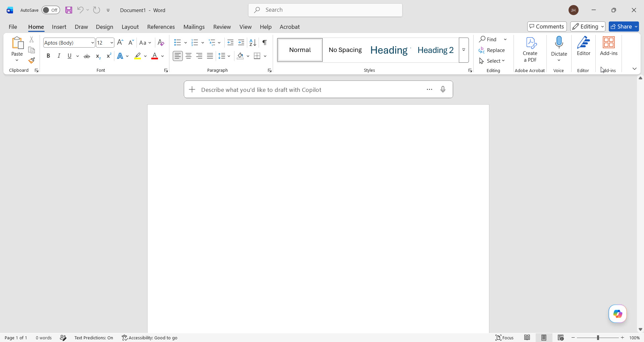
Task: Open the font name dropdown
Action: [93, 43]
